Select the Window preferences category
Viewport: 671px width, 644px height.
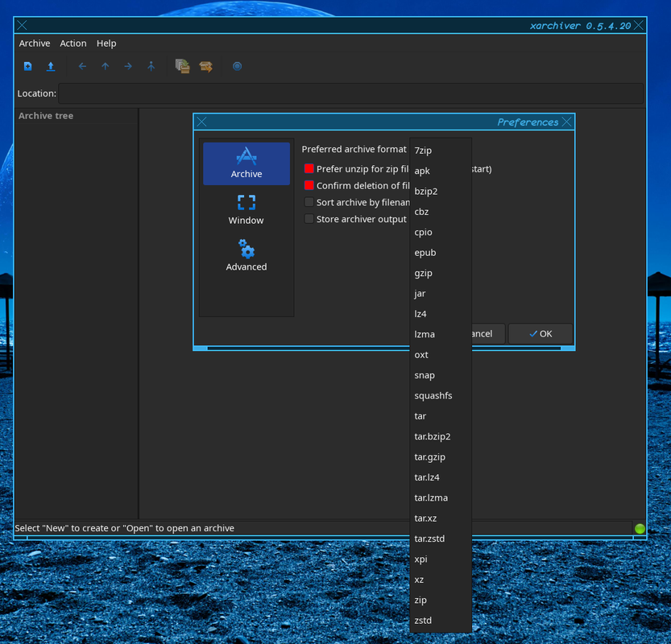click(x=246, y=209)
